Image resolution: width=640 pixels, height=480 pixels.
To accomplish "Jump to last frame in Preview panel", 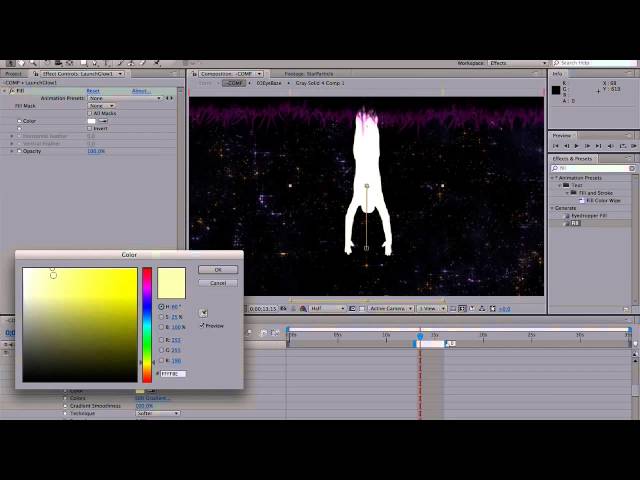I will pyautogui.click(x=598, y=146).
